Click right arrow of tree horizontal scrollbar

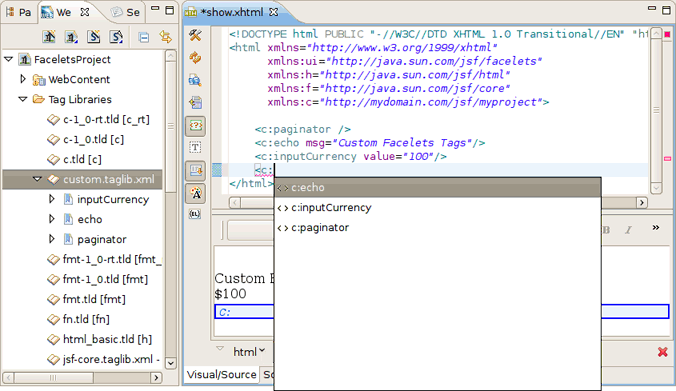[156, 378]
